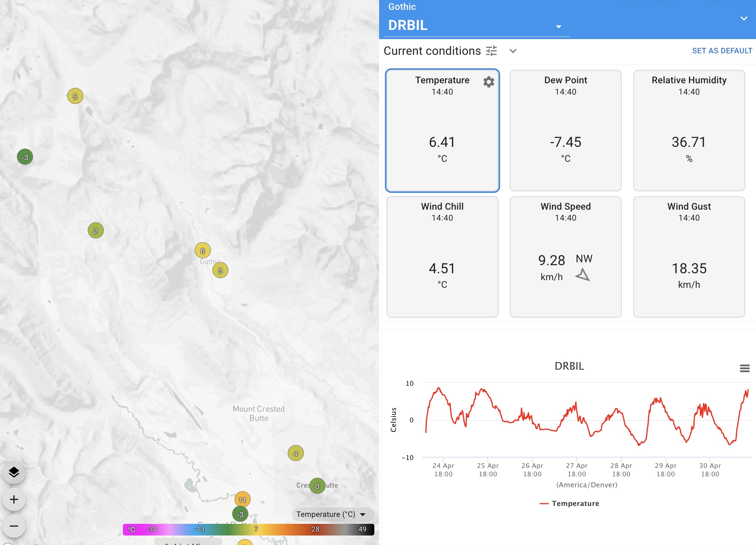The width and height of the screenshot is (756, 545).
Task: Select the Dew Point card
Action: [566, 130]
